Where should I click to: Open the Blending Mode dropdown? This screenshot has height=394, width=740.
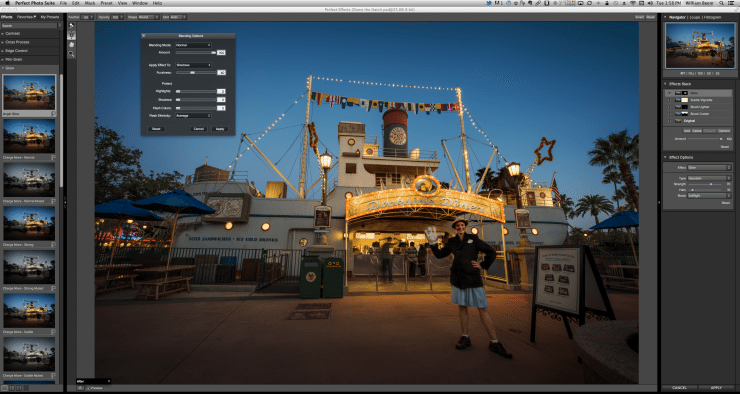[x=193, y=45]
